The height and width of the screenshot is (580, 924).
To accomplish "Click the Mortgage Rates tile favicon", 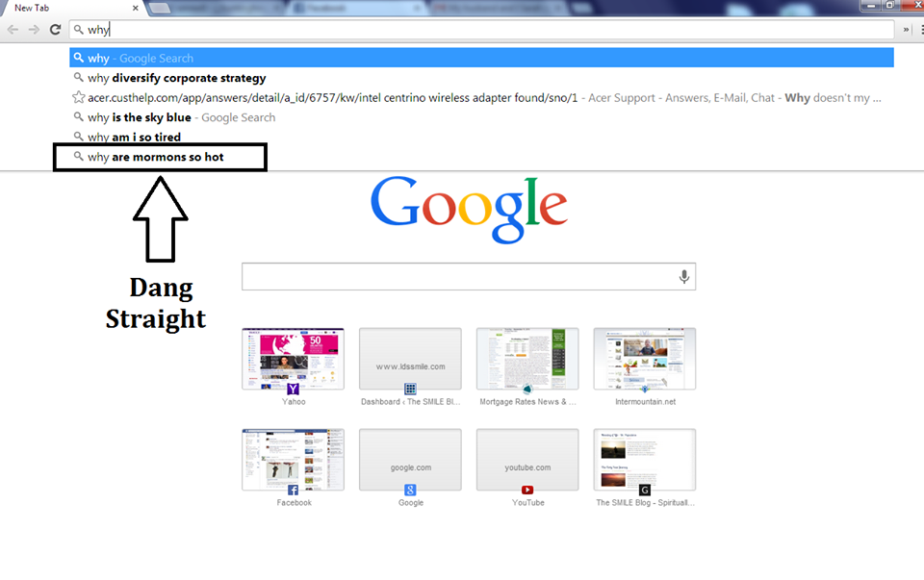I will point(527,389).
